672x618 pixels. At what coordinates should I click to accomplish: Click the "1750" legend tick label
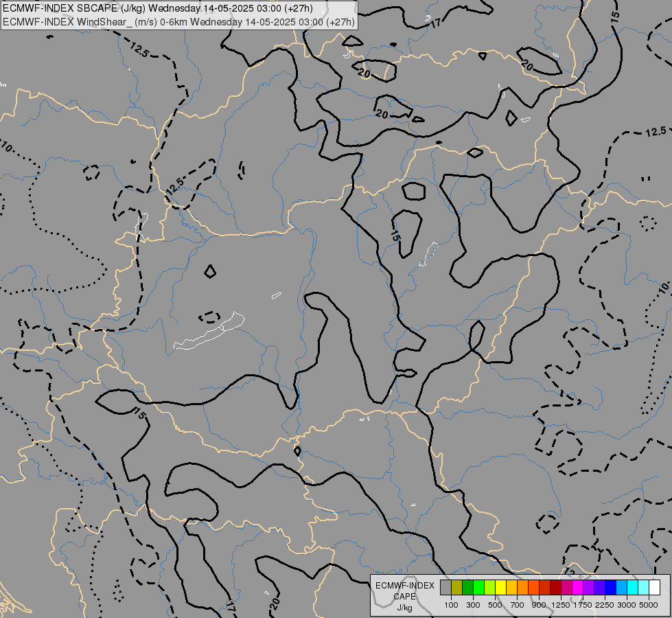point(583,605)
